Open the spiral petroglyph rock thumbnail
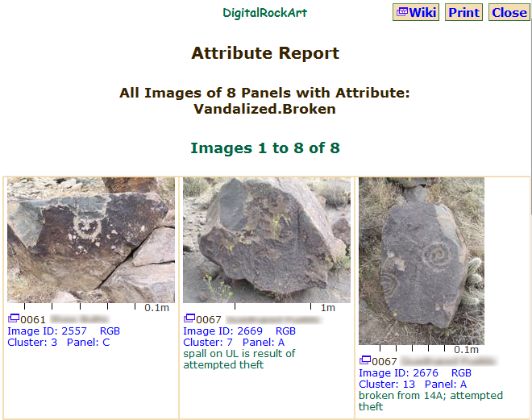The width and height of the screenshot is (532, 420). pos(422,260)
